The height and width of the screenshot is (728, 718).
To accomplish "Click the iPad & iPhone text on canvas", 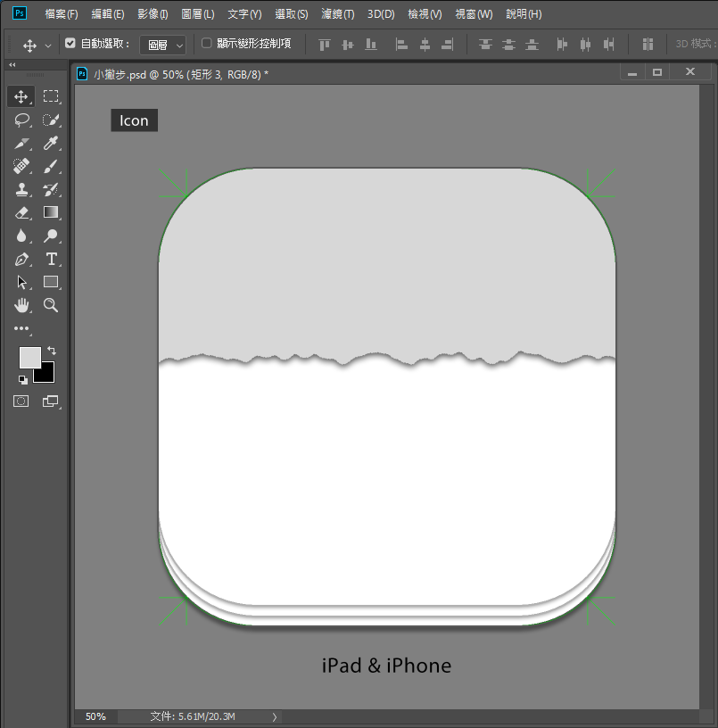I will (386, 666).
